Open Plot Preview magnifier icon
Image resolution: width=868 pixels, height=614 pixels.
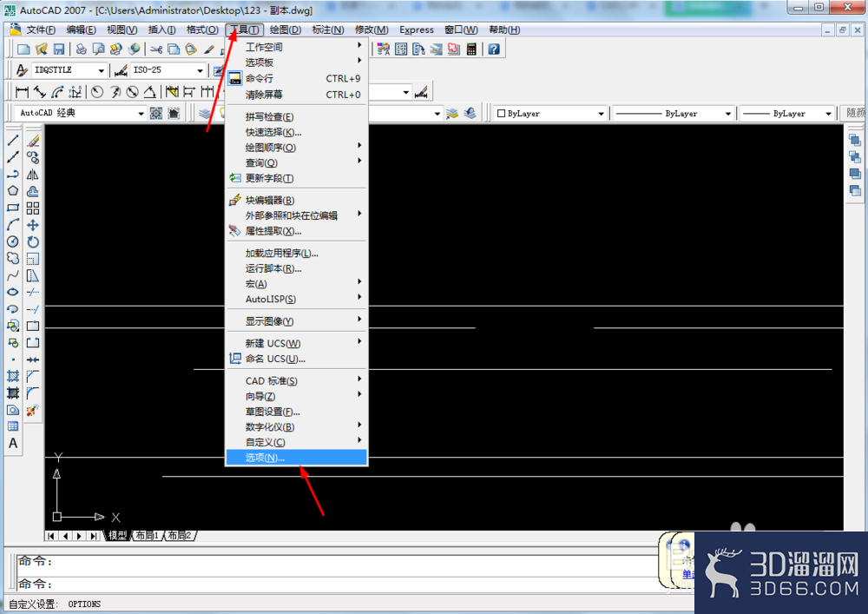[99, 50]
